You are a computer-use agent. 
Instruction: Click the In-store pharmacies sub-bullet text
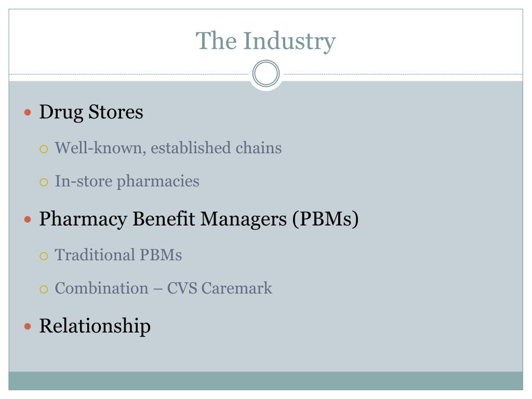[127, 181]
